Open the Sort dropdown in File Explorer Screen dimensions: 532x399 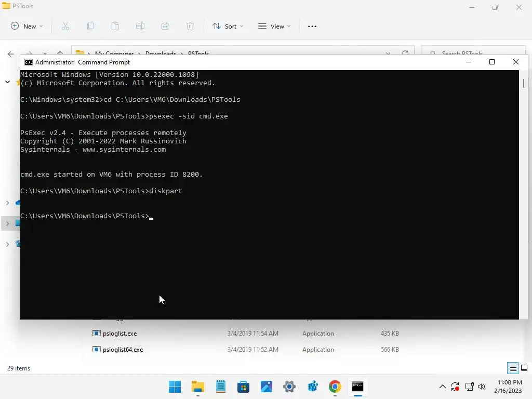[228, 26]
